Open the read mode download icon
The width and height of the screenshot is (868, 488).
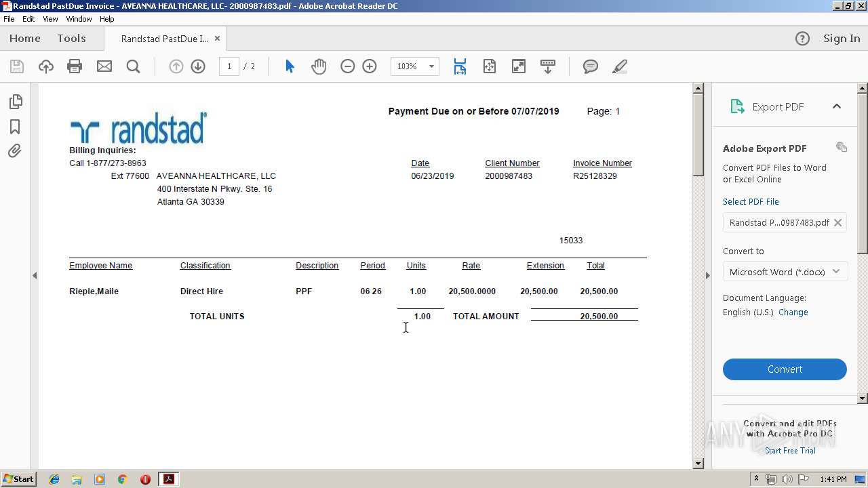[547, 66]
